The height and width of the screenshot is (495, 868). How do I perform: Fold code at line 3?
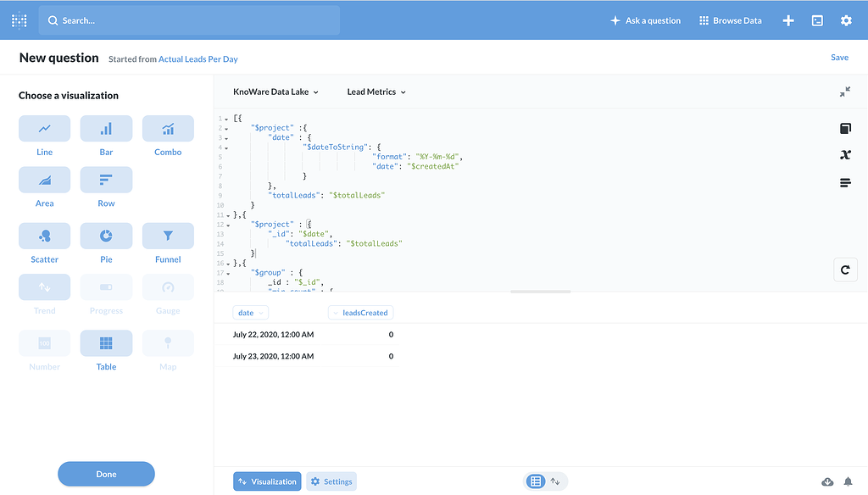tap(226, 138)
